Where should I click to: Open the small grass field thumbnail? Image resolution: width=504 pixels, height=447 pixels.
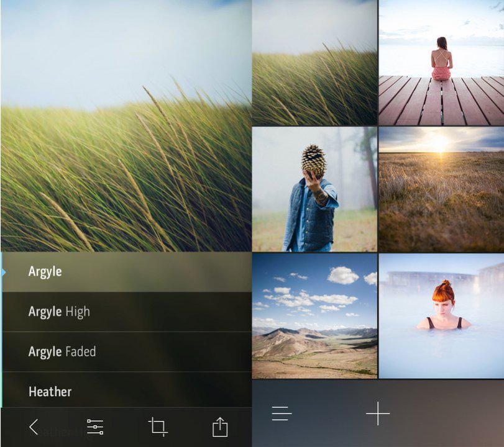[314, 62]
